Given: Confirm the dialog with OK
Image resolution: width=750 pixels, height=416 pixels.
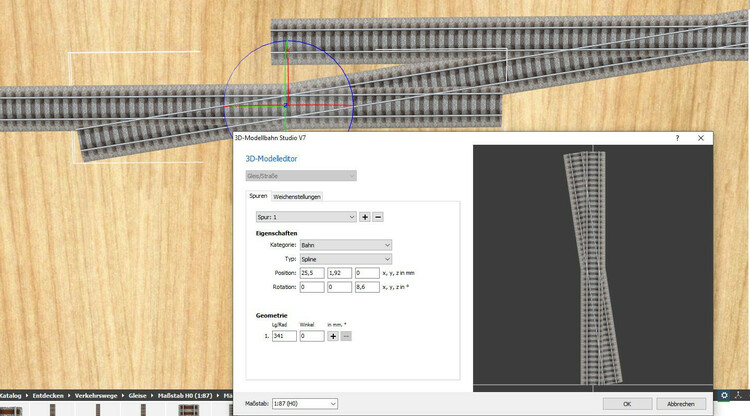Looking at the screenshot, I should click(x=625, y=403).
